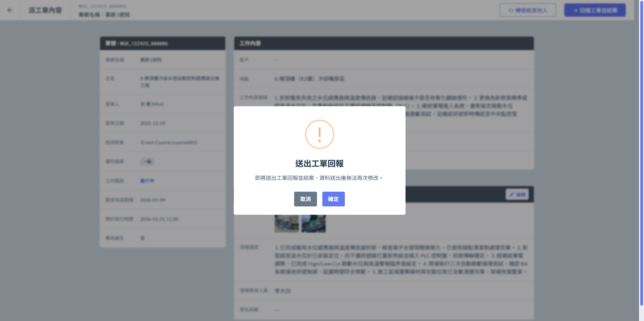Click the 2026-01-09 requested completion date
This screenshot has width=644, height=321.
pos(153,200)
